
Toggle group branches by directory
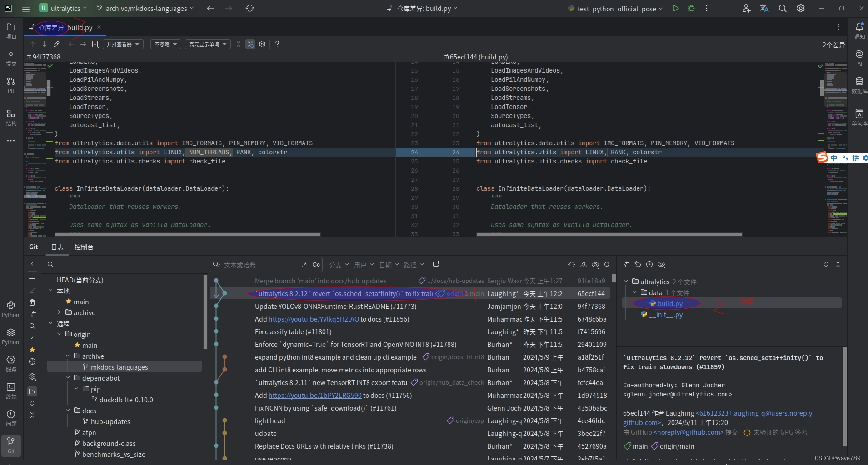[x=32, y=391]
